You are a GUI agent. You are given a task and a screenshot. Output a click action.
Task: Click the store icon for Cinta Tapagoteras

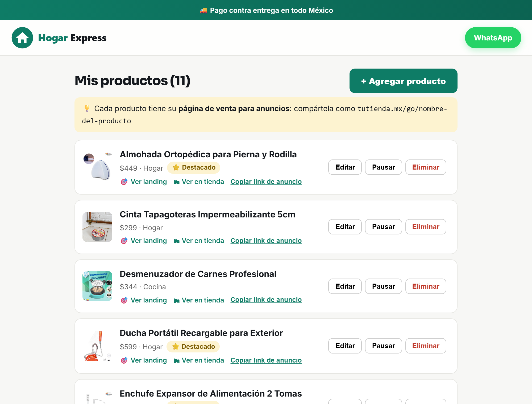(177, 241)
